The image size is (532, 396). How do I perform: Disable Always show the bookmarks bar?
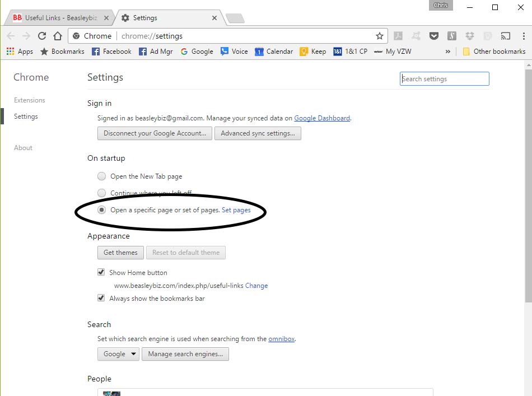click(101, 298)
